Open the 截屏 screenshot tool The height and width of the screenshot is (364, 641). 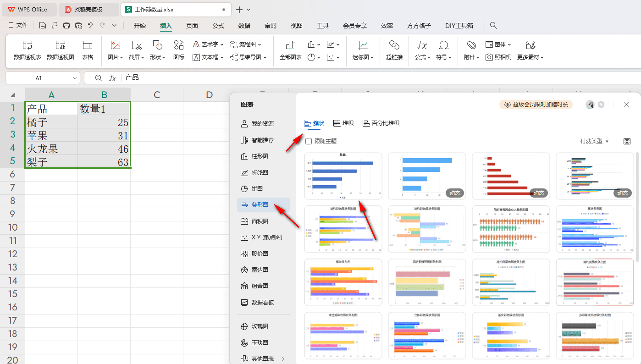[136, 50]
